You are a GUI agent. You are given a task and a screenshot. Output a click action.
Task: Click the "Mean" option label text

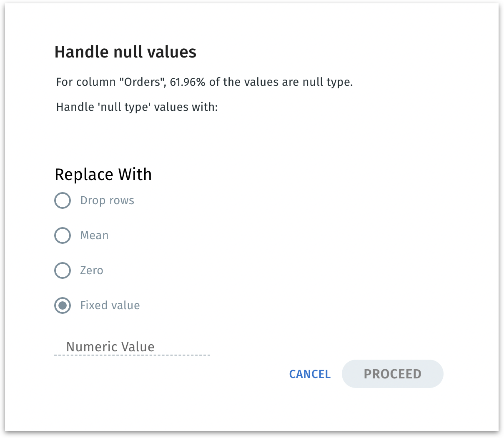click(94, 235)
